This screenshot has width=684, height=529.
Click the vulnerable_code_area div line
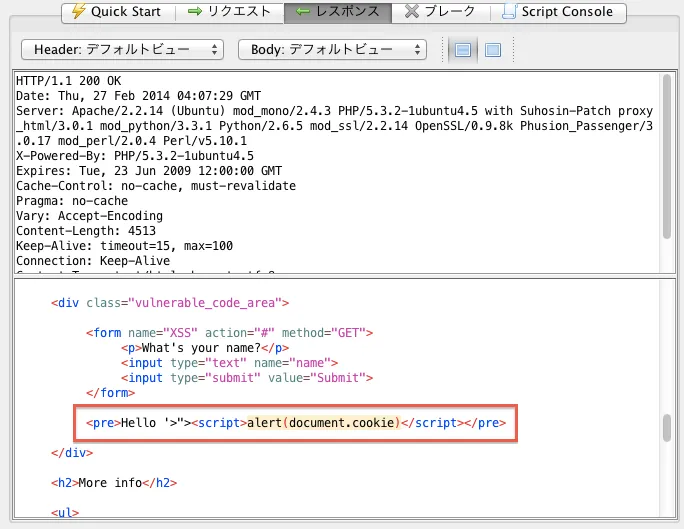[x=170, y=302]
